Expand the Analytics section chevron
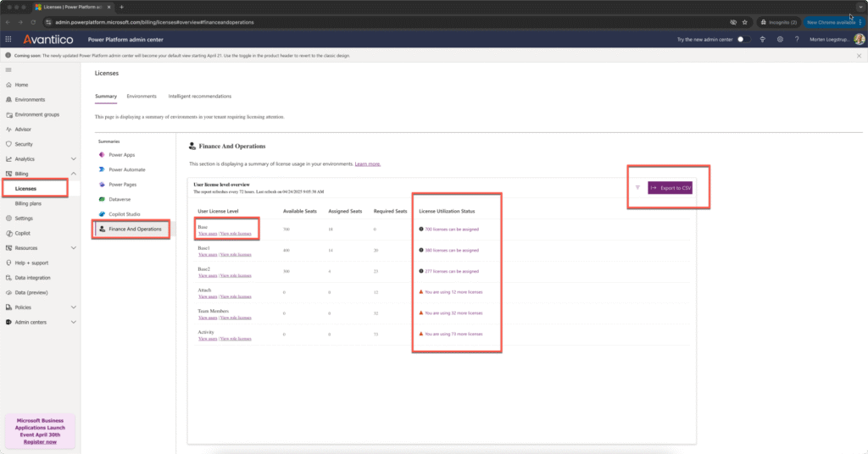The image size is (868, 454). point(74,159)
